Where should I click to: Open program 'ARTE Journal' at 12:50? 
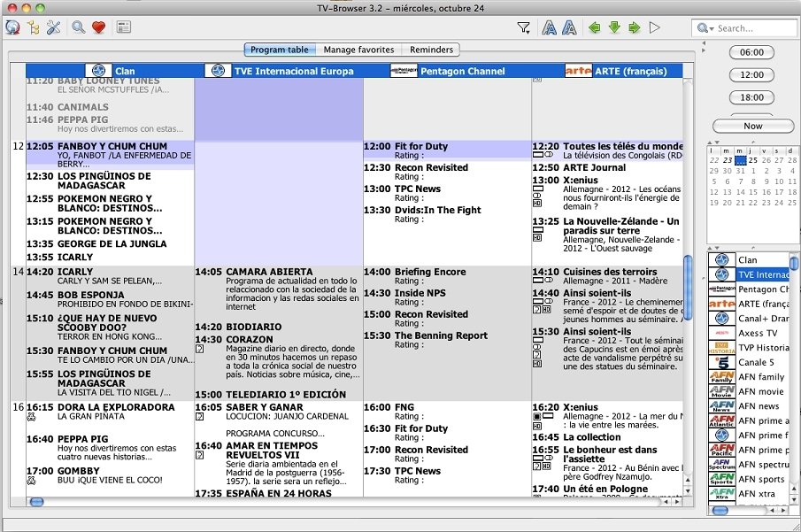coord(607,167)
